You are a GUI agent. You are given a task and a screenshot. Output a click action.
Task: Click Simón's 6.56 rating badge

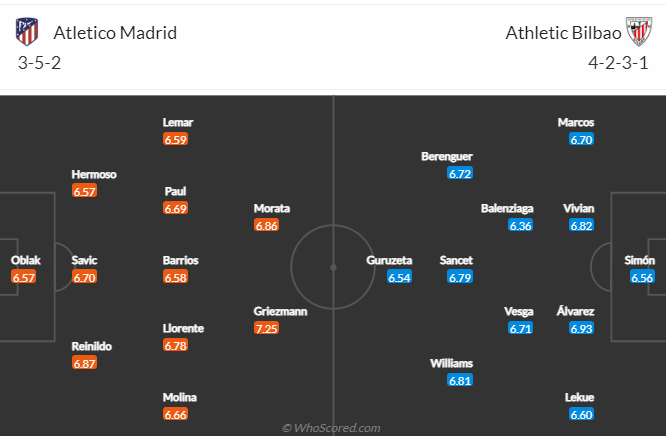click(x=642, y=277)
